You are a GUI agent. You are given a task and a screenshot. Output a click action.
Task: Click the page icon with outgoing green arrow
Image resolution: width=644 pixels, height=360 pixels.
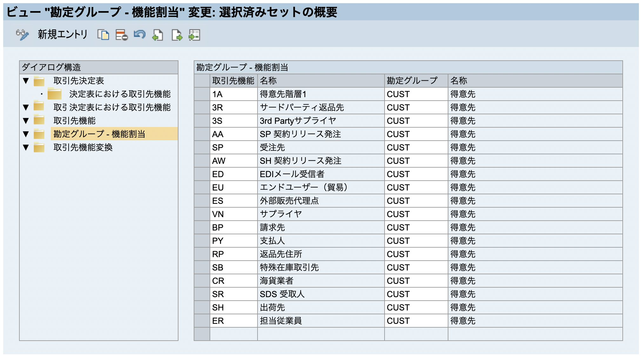tap(176, 35)
